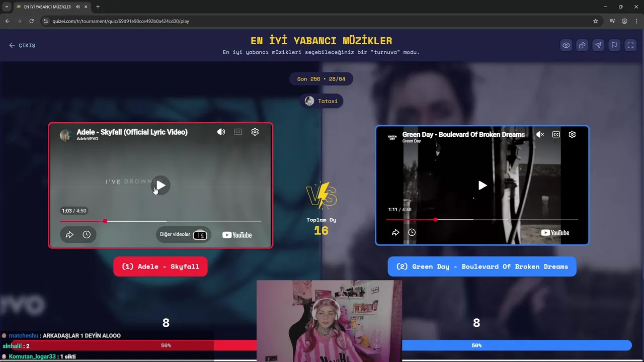
Task: Reload the browser page
Action: click(31, 21)
